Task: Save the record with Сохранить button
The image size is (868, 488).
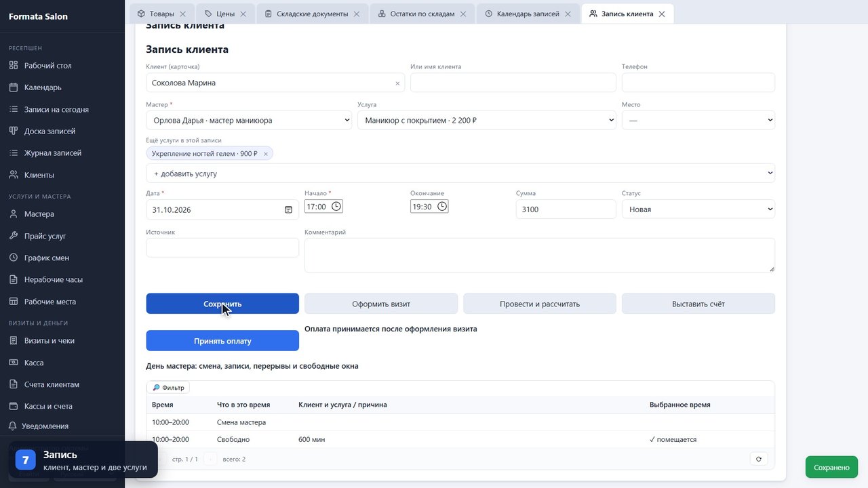Action: click(x=222, y=304)
